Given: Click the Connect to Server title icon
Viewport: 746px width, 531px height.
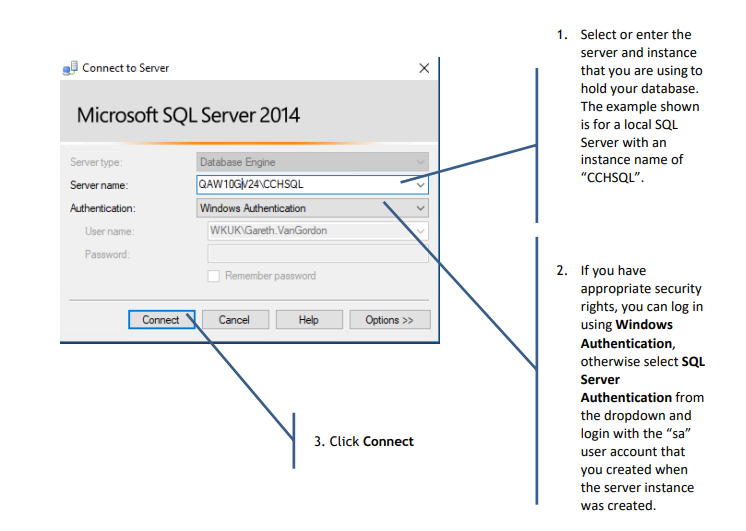Looking at the screenshot, I should (70, 69).
